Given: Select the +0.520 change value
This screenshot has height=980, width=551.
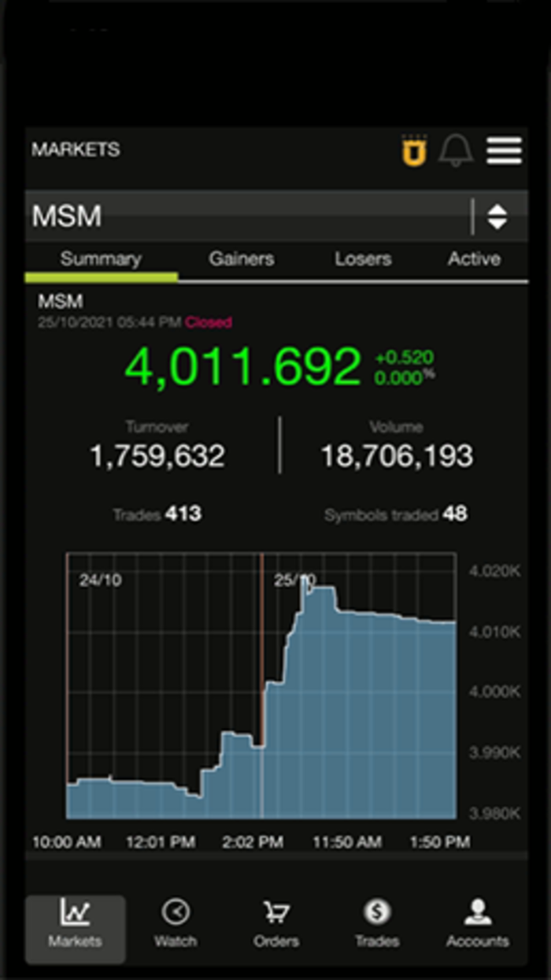Looking at the screenshot, I should tap(404, 358).
